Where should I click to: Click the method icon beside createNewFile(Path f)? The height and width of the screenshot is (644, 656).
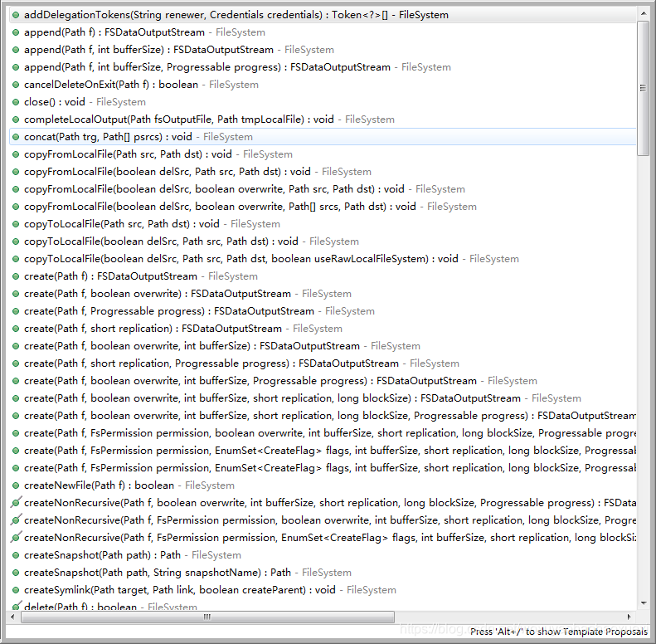coord(16,485)
